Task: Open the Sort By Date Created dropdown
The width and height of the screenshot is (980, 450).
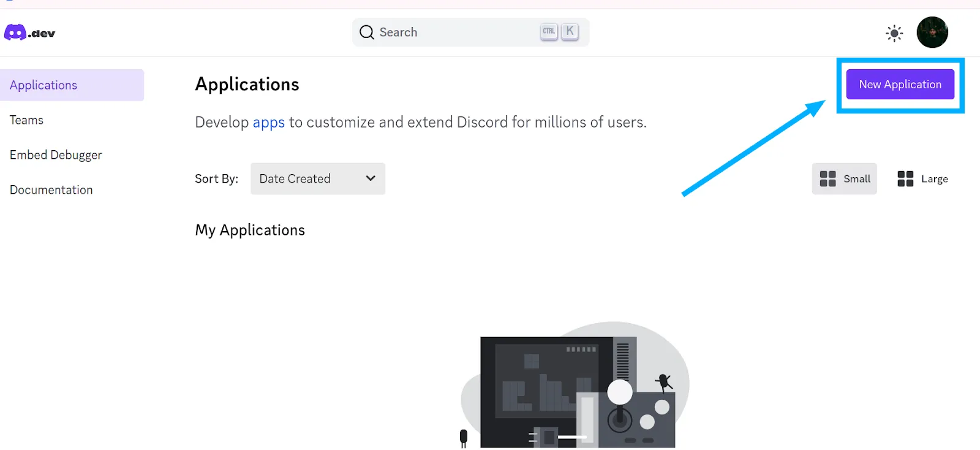Action: click(318, 178)
